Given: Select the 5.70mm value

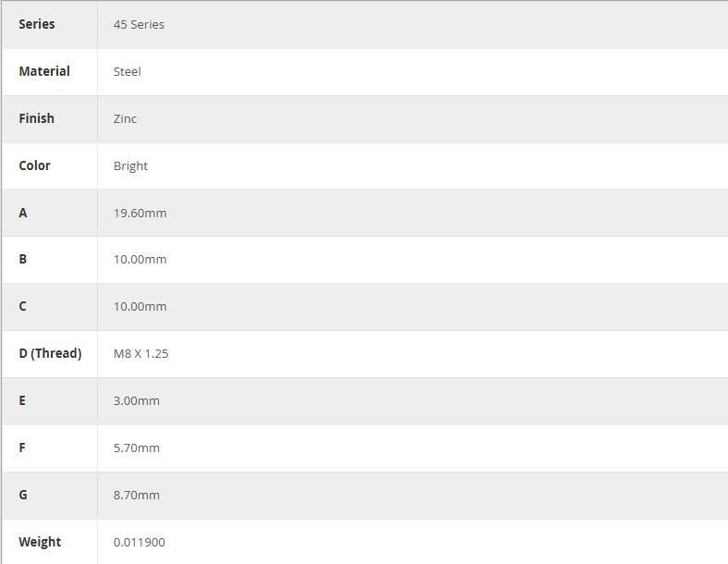Looking at the screenshot, I should point(136,448).
